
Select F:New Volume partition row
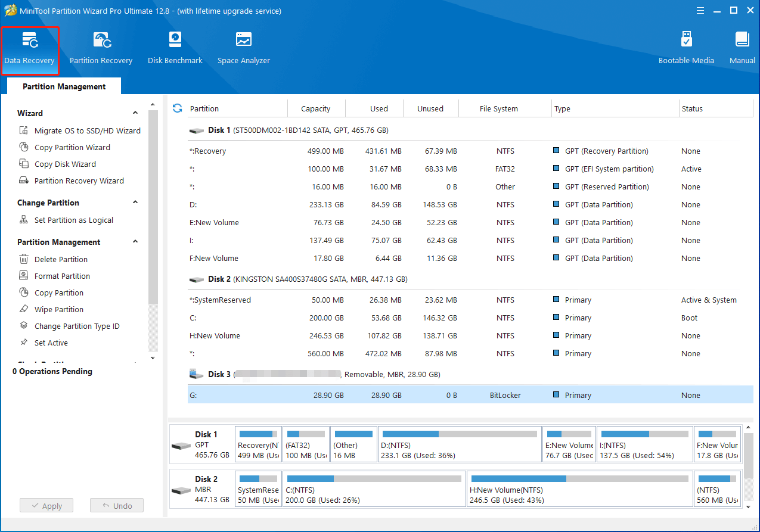pyautogui.click(x=470, y=258)
